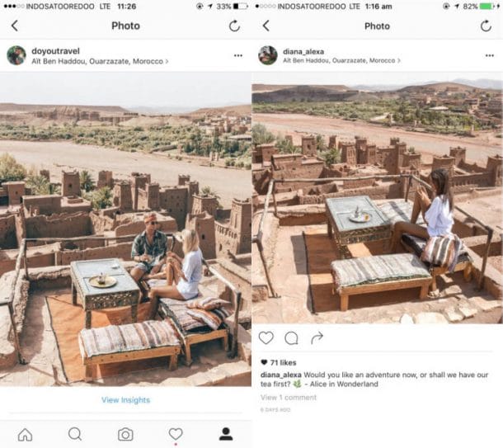Share diana_alexa's photo with arrow icon
Screen dimensions: 503x448
tap(317, 337)
